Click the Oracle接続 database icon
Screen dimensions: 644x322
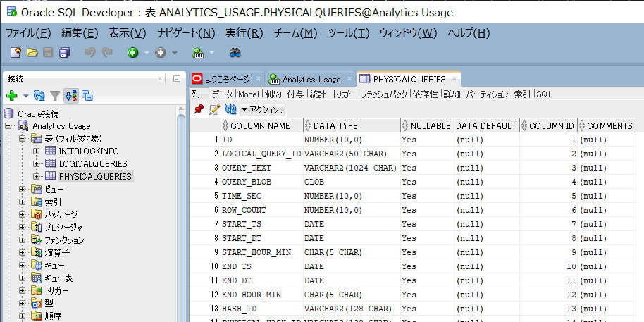8,113
